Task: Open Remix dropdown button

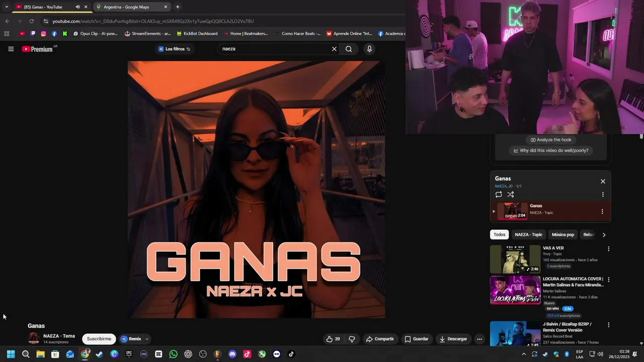Action: (134, 339)
